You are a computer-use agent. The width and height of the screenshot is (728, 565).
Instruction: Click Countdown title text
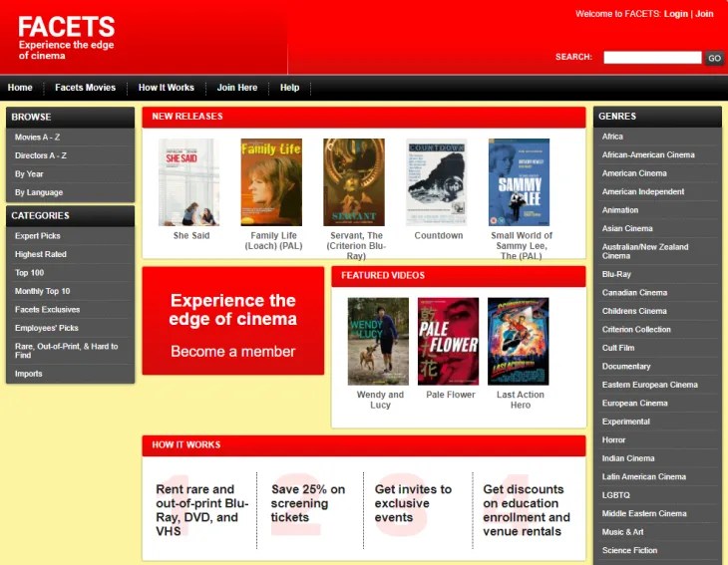point(438,235)
